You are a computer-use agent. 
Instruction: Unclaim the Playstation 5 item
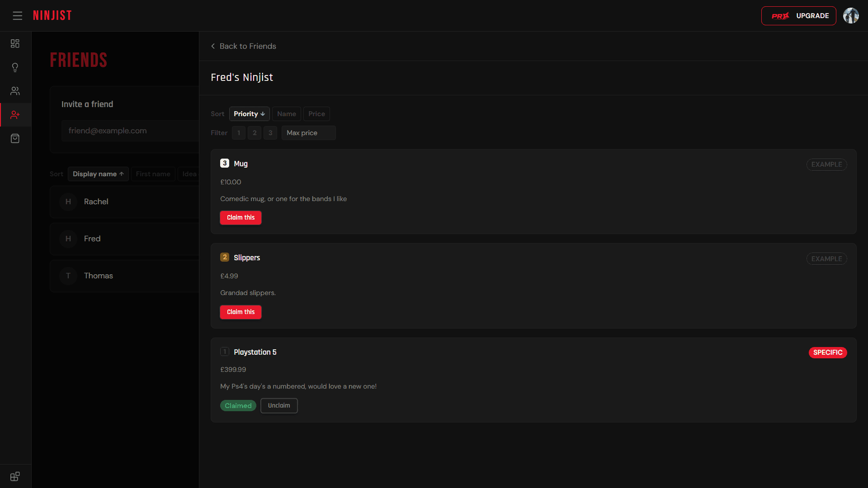279,406
